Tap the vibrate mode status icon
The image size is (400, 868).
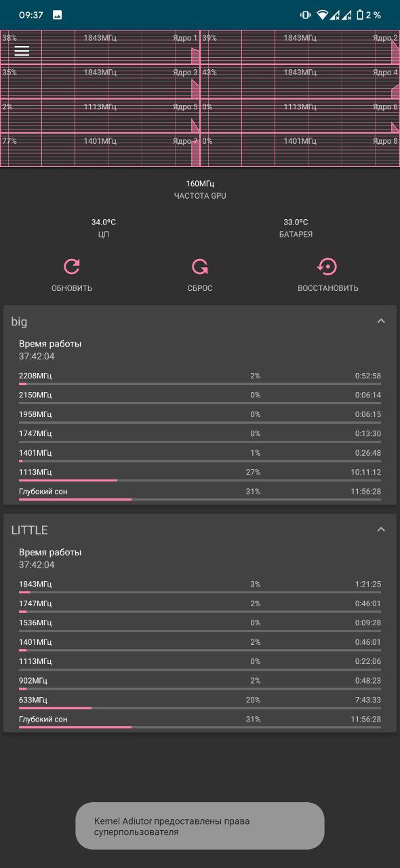306,15
